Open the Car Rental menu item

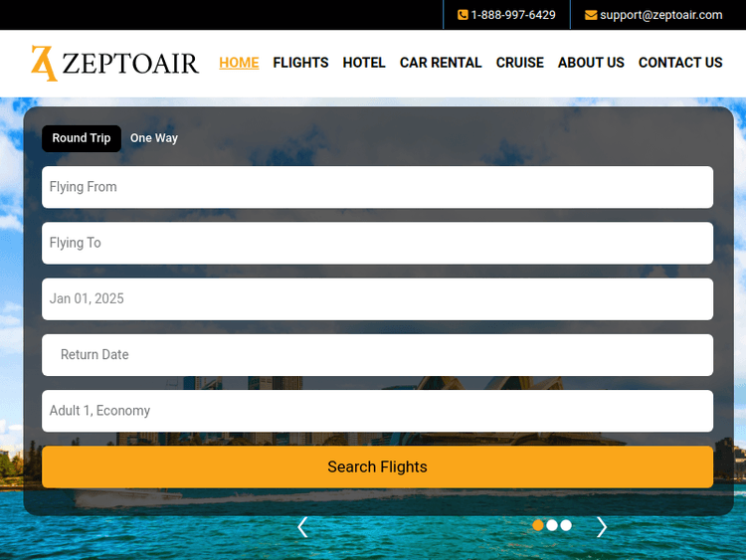click(441, 63)
